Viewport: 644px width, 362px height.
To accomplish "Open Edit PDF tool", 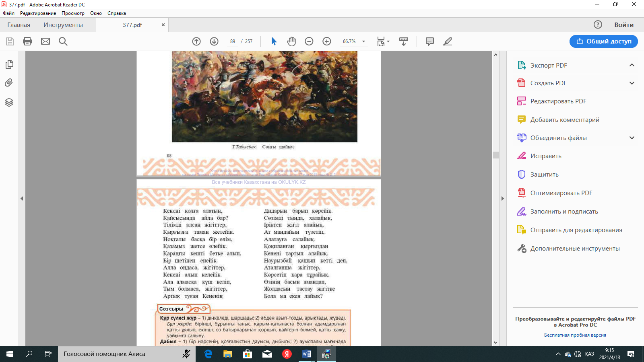I will [558, 101].
